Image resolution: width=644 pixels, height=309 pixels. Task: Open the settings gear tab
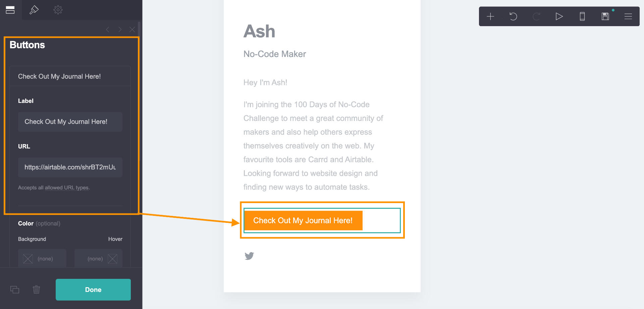tap(58, 10)
